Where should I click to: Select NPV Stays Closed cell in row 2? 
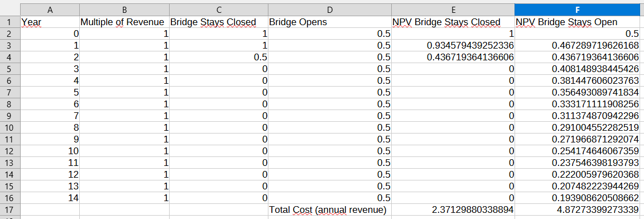[453, 34]
